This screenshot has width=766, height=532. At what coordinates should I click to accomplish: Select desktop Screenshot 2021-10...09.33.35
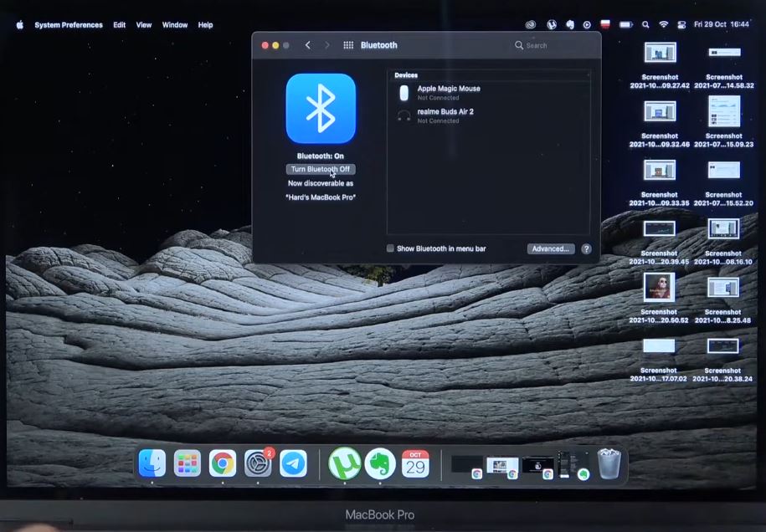[x=659, y=182]
